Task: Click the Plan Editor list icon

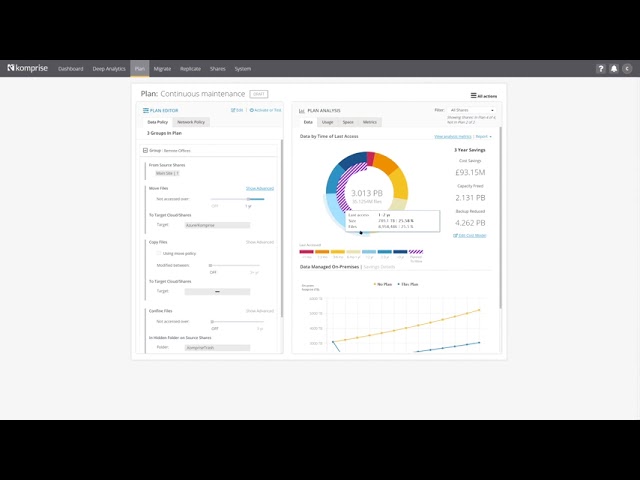Action: [x=145, y=111]
